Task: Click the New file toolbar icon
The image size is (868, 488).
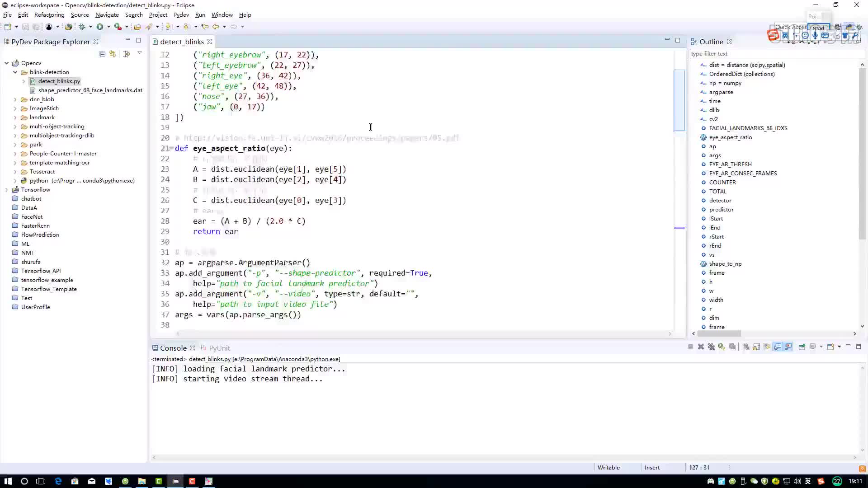Action: tap(8, 27)
